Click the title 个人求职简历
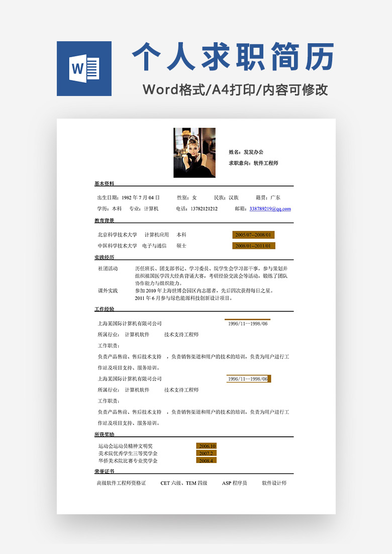 (233, 57)
